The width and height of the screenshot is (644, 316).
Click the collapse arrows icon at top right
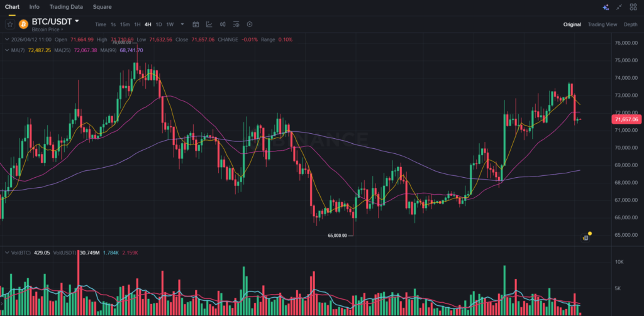point(619,7)
